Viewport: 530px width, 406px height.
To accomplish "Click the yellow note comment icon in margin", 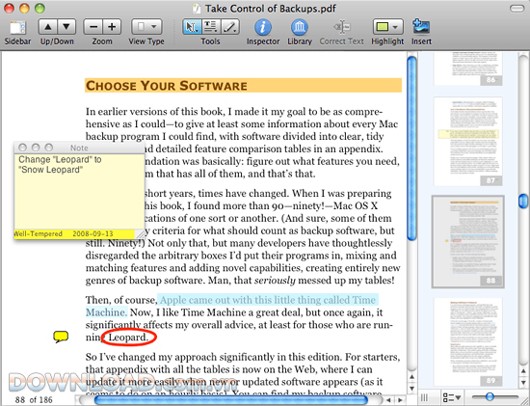I will coord(61,337).
